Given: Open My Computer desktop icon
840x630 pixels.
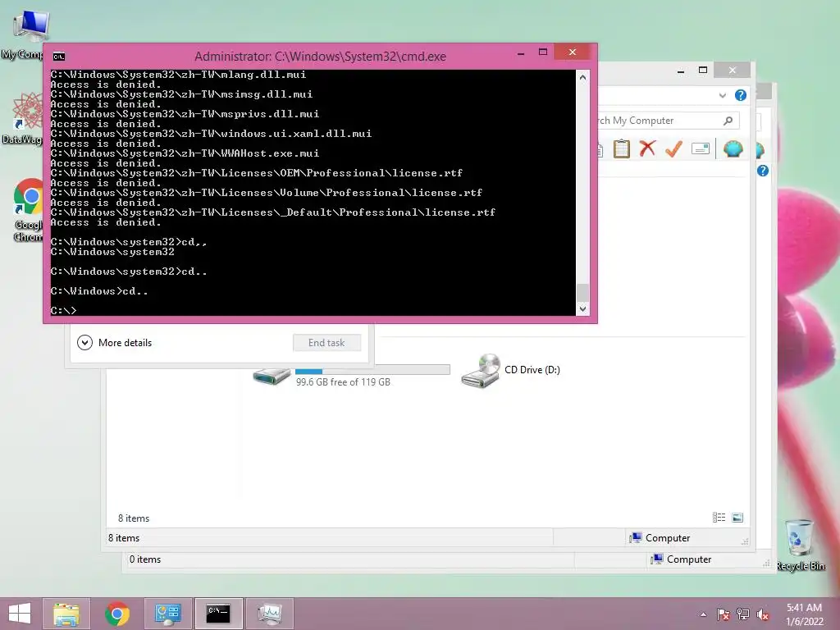Looking at the screenshot, I should click(x=25, y=34).
